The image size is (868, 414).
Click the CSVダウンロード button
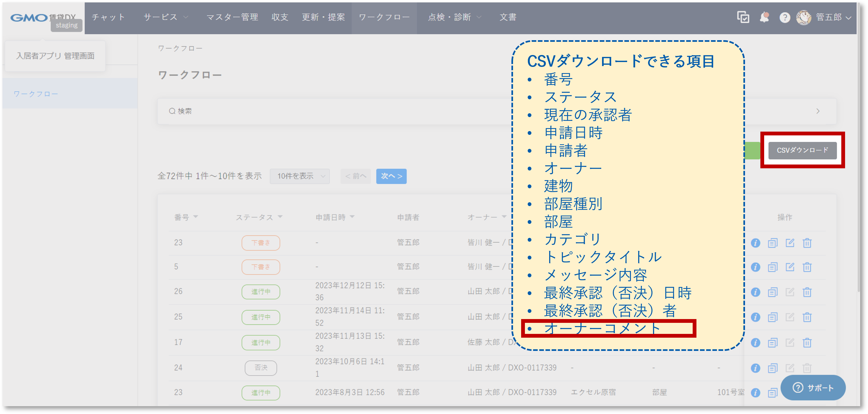coord(803,150)
